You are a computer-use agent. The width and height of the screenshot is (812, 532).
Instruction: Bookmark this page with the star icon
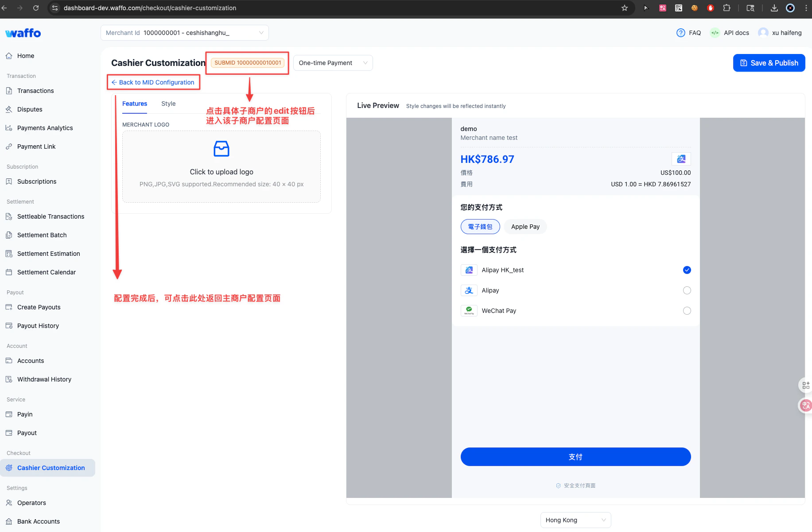coord(625,8)
